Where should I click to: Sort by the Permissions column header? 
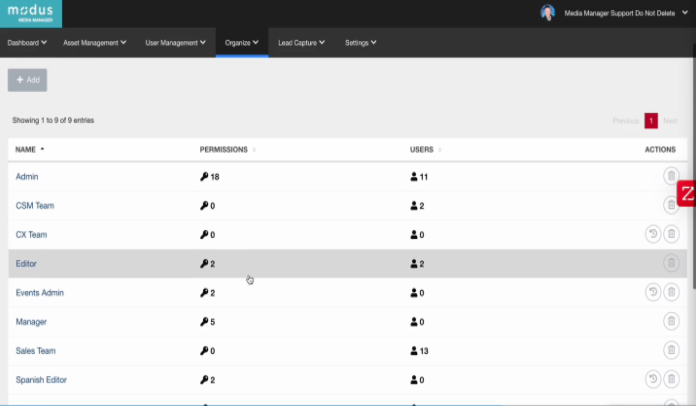coord(226,149)
